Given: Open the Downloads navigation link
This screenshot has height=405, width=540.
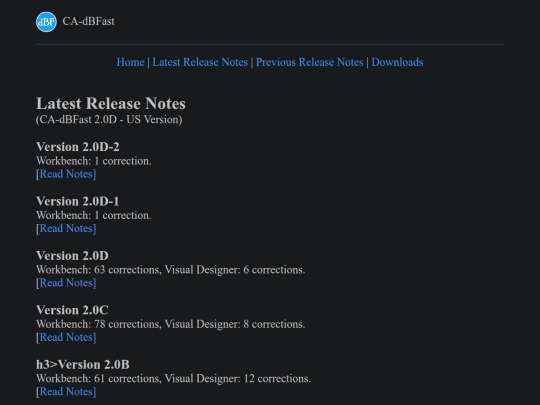Looking at the screenshot, I should [x=397, y=62].
